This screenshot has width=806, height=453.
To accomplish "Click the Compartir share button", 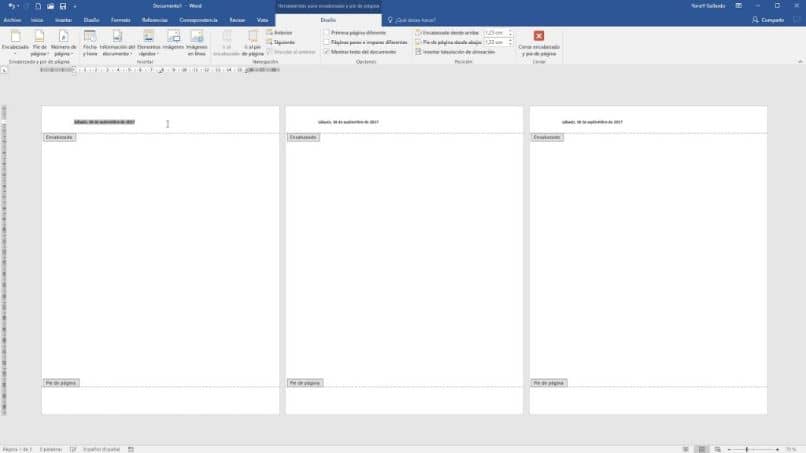I will coord(768,20).
